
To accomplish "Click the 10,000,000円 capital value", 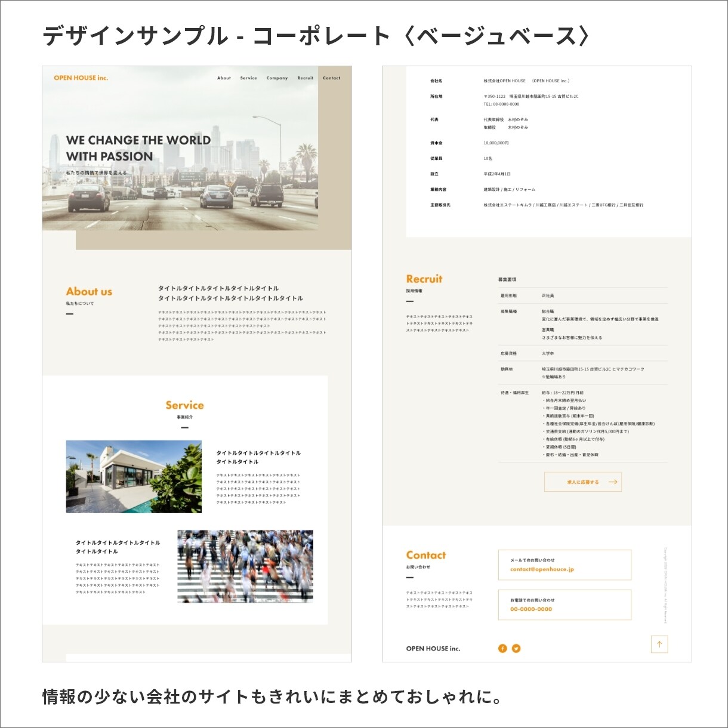I will click(496, 143).
